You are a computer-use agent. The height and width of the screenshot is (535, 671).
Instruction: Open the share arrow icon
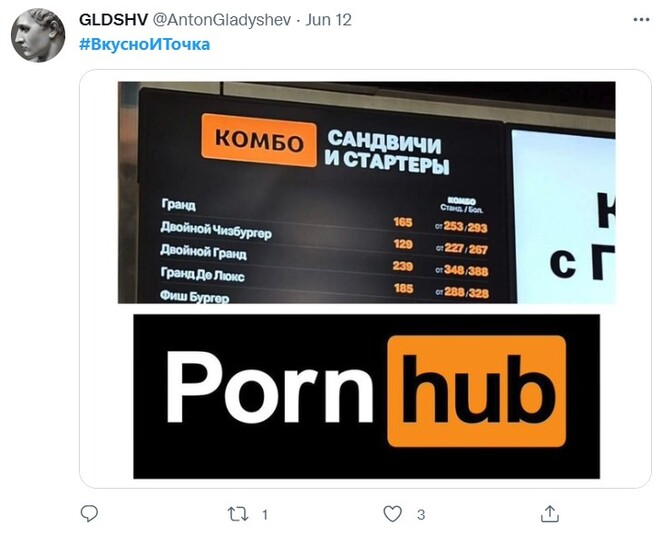[550, 514]
